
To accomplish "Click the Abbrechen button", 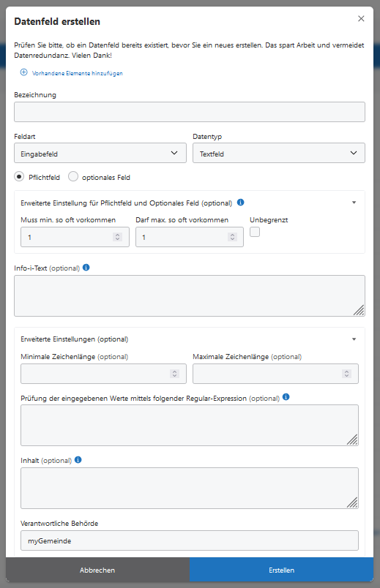I will tap(97, 570).
